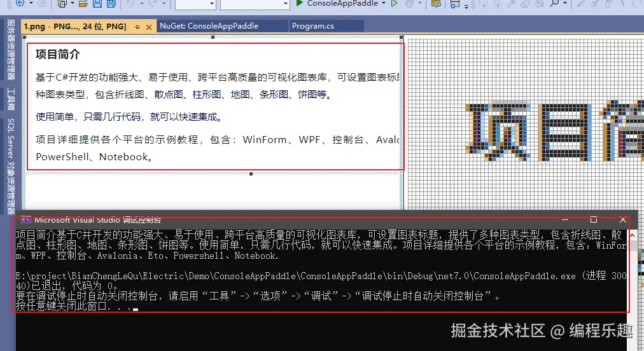This screenshot has width=644, height=351.
Task: Click the Save All icon
Action: point(111,4)
